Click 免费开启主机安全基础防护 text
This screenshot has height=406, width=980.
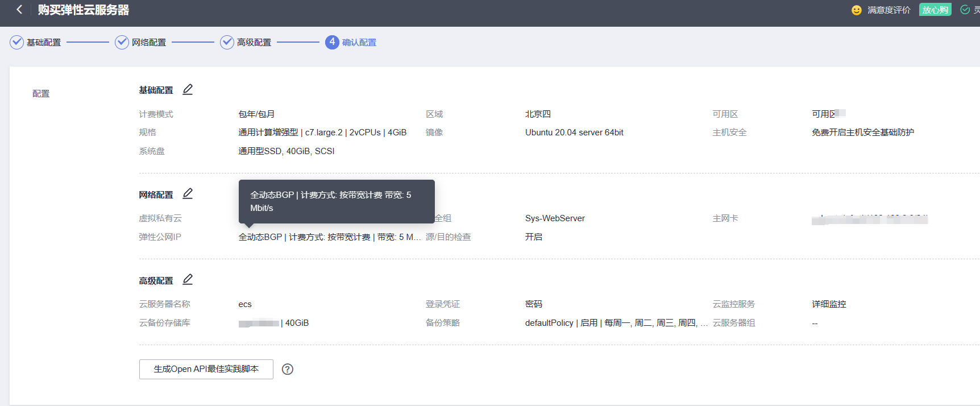pos(863,132)
